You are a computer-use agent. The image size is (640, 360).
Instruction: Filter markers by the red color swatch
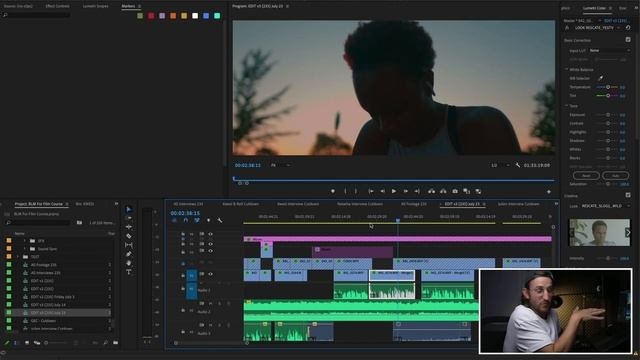151,16
